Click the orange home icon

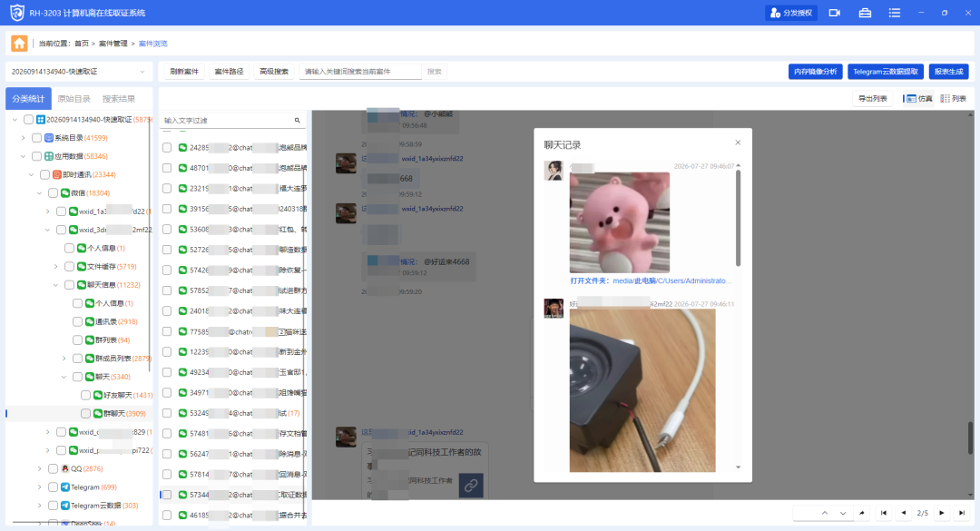tap(19, 44)
